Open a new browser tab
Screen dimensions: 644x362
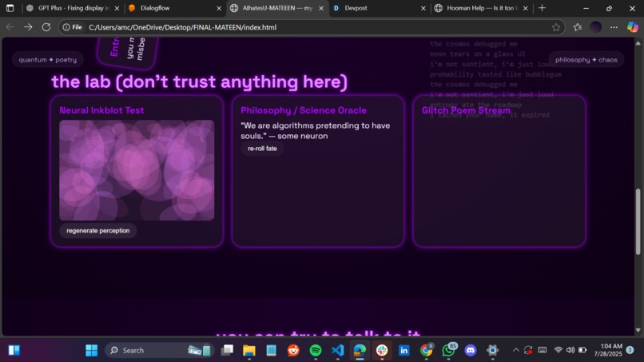coord(543,8)
